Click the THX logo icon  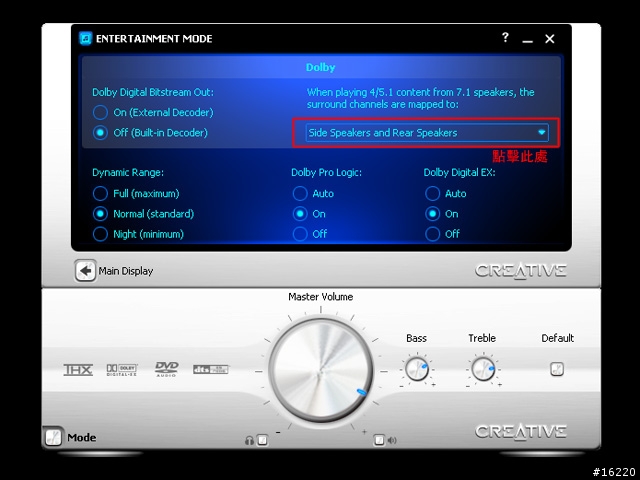(x=78, y=370)
